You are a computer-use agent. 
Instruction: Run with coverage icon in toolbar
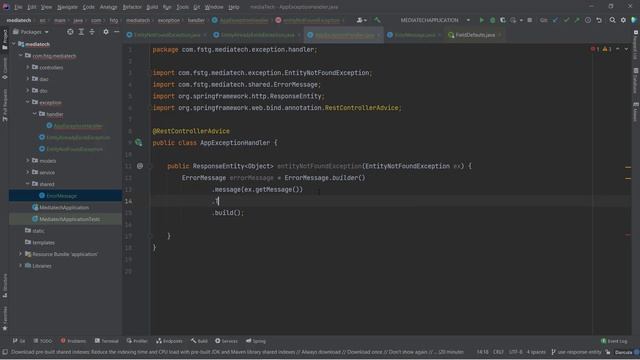(x=503, y=20)
